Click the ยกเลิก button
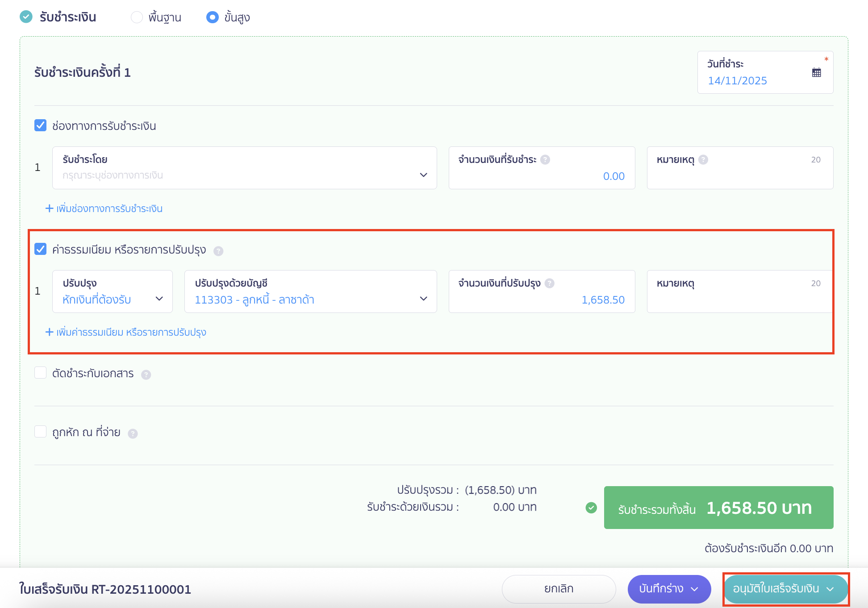 point(559,589)
